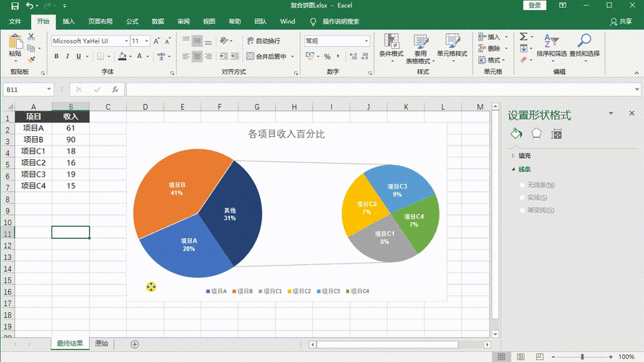Toggle Underline formatting

(78, 56)
